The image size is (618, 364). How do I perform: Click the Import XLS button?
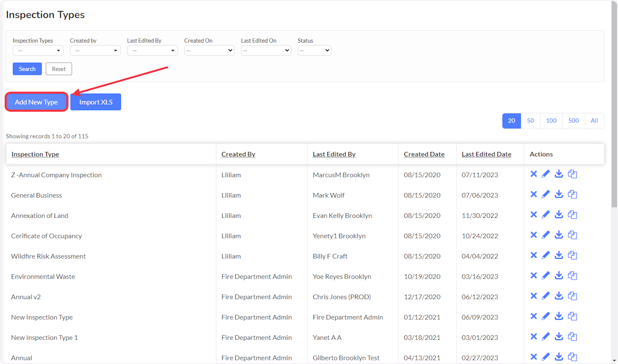coord(96,102)
